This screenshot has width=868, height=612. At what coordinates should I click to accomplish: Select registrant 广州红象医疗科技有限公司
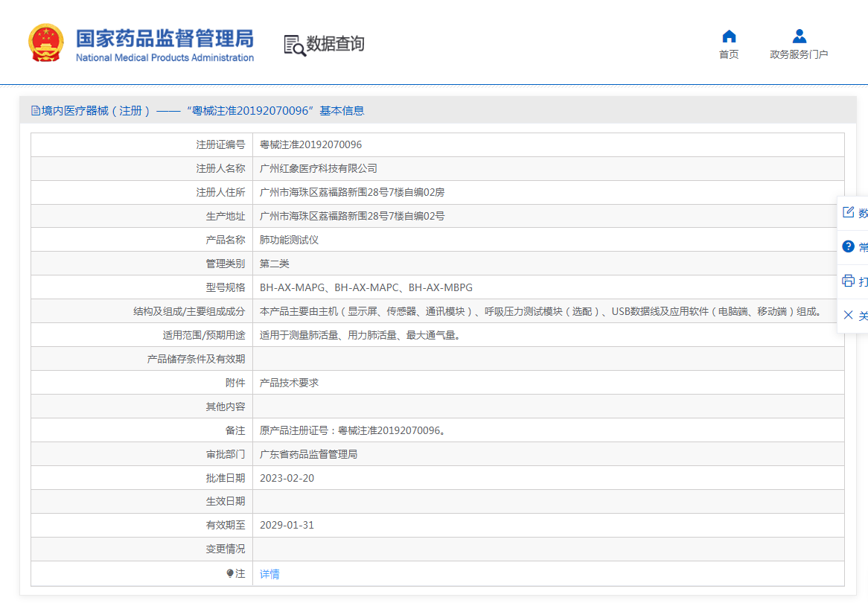pos(319,168)
